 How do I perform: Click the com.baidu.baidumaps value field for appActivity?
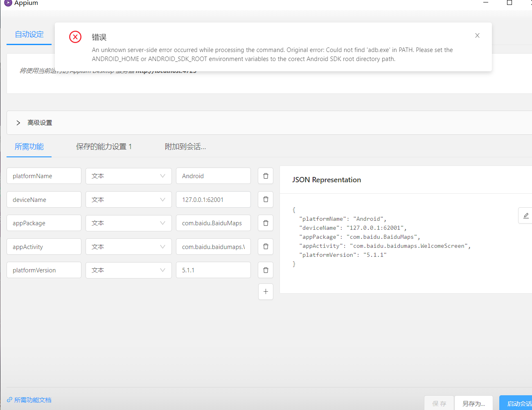[213, 247]
